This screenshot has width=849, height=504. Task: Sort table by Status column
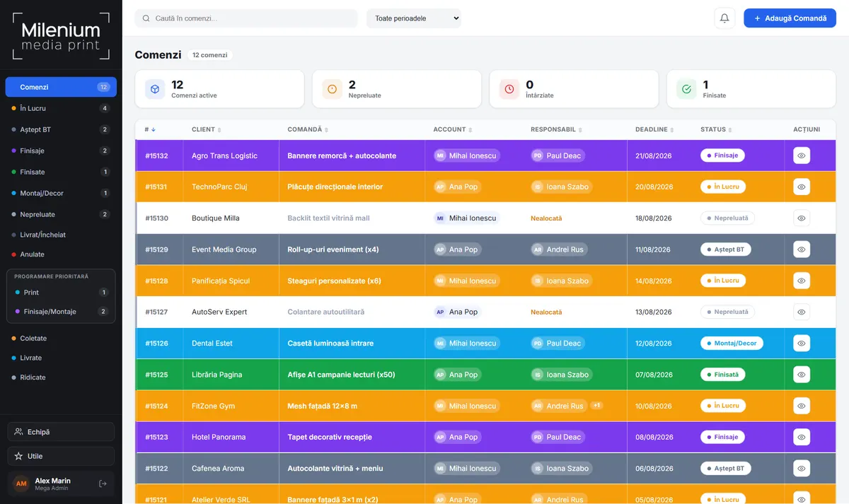point(716,129)
